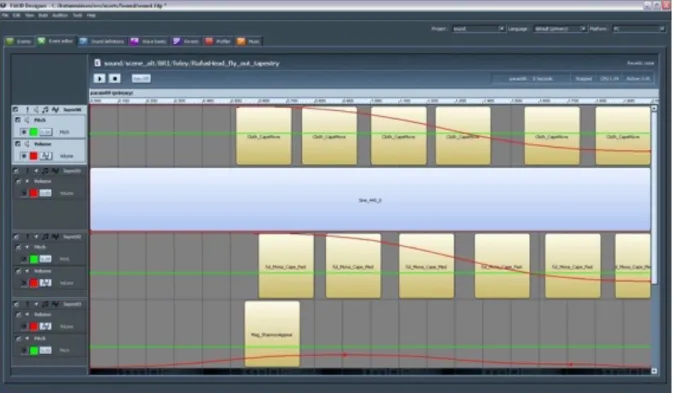Stop event playback with the stop button
Screen dimensions: 673x393
pos(115,79)
